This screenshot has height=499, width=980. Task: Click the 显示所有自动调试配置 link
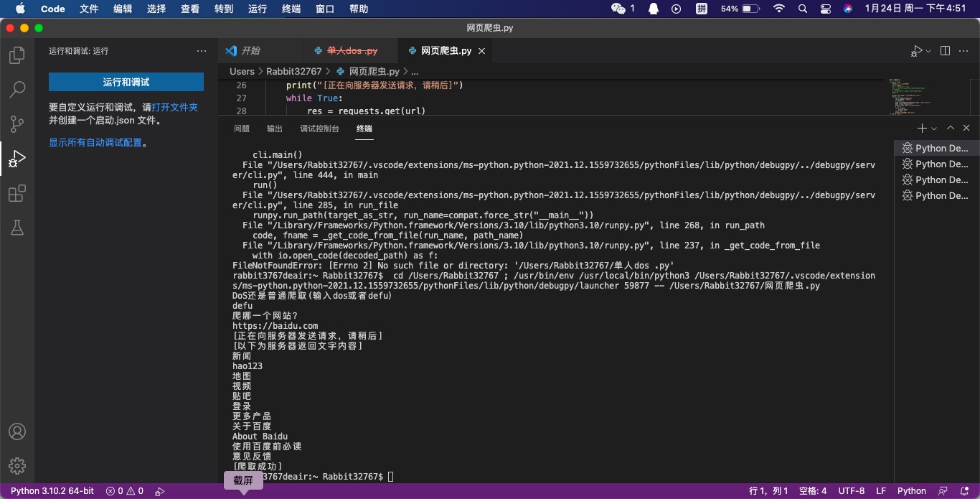95,142
